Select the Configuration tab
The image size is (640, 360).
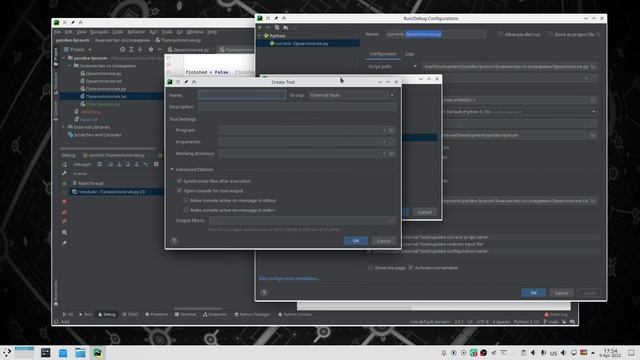[x=382, y=54]
